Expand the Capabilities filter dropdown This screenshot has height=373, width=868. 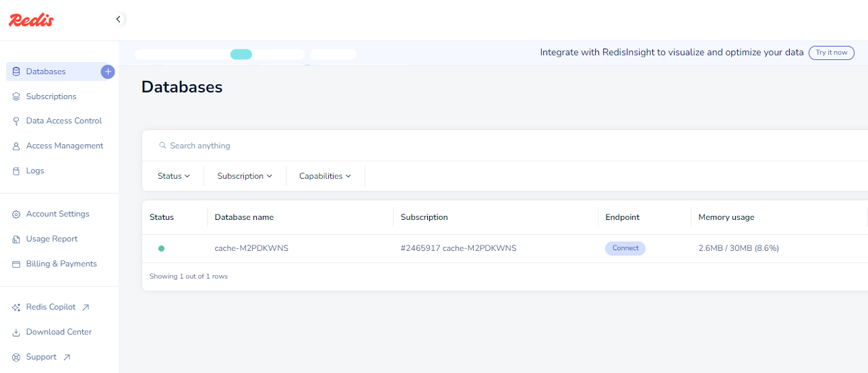325,176
